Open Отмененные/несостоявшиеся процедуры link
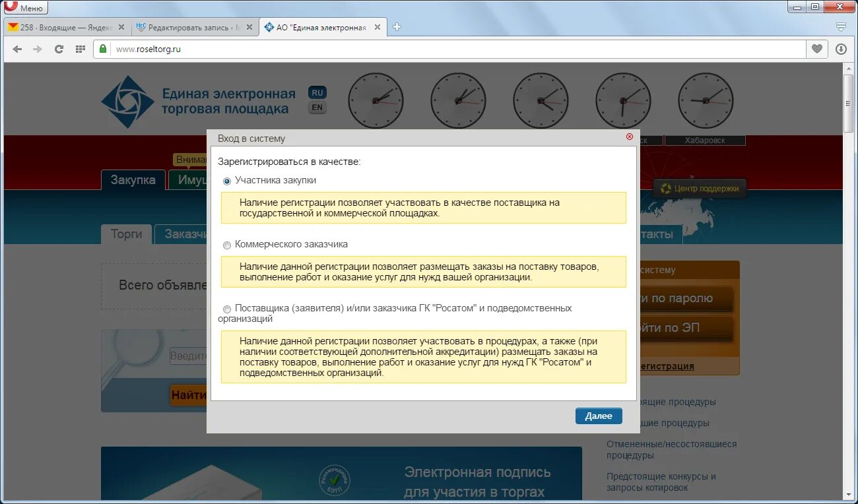Screen dimensions: 858x504 pyautogui.click(x=671, y=450)
